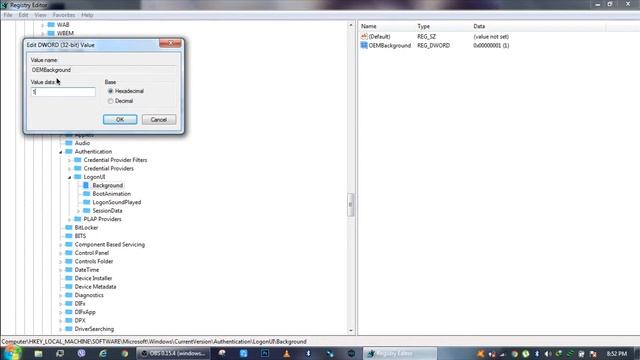The height and width of the screenshot is (360, 640).
Task: Expand the Component Based Servicing key
Action: pyautogui.click(x=61, y=245)
